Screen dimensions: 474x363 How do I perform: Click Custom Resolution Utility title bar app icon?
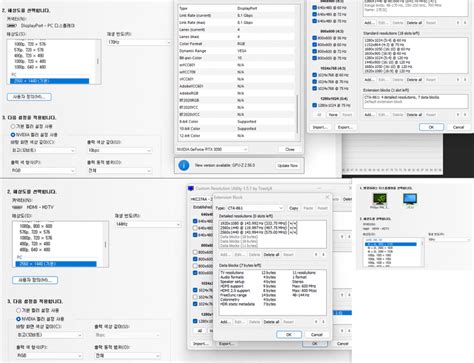[x=191, y=188]
